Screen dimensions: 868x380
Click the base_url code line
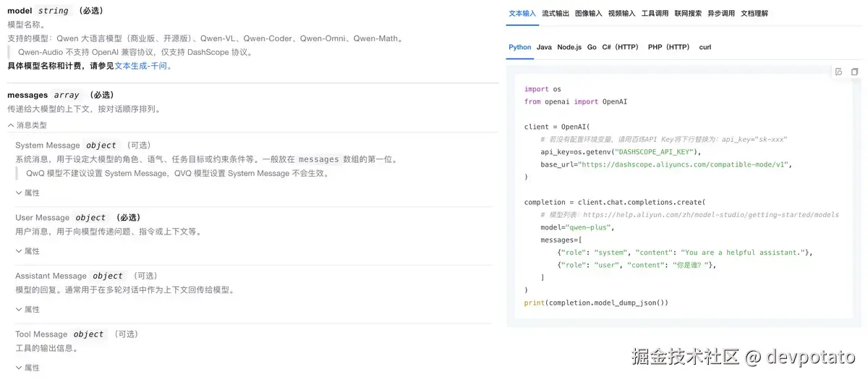(666, 164)
